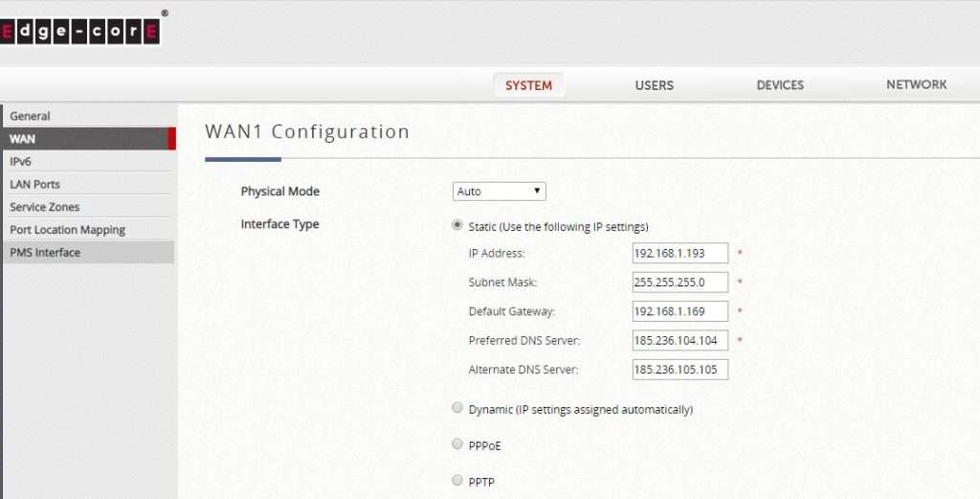Select the PPPoE radio option

click(x=457, y=444)
